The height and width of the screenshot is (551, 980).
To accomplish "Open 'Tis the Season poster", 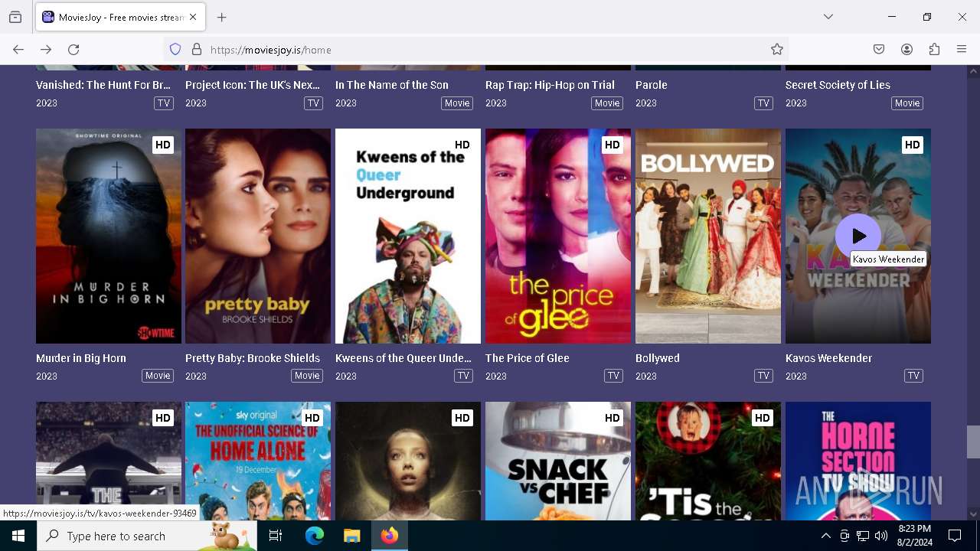I will tap(708, 461).
